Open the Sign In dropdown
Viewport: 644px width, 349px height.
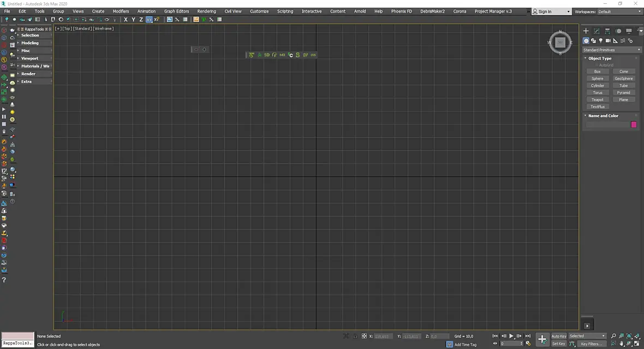coord(552,11)
